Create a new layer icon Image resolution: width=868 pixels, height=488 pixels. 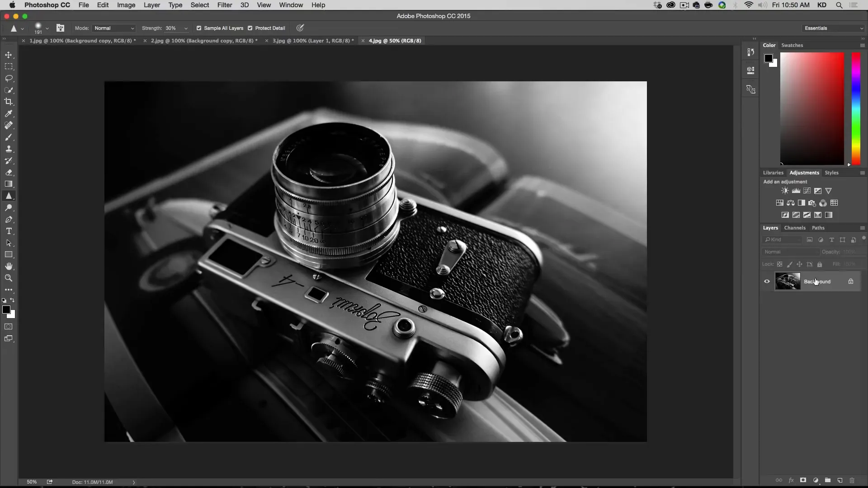point(840,480)
